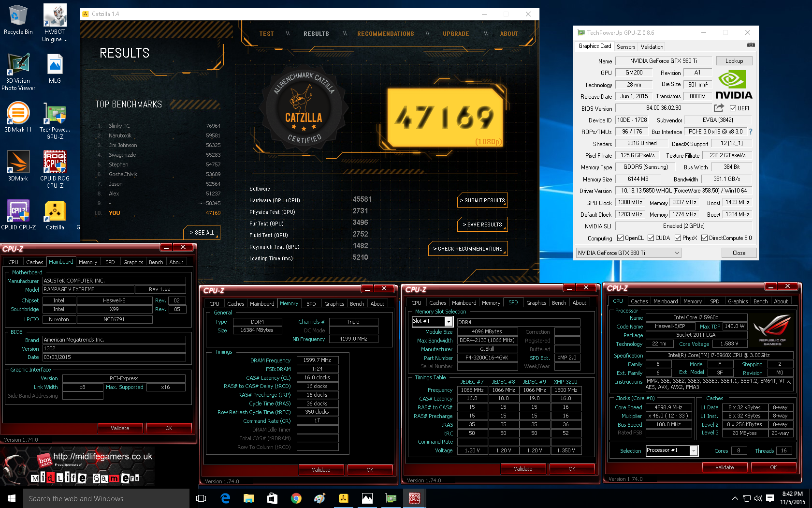Click the NVIDIA logo in GPU-Z
This screenshot has height=508, width=812.
coord(734,85)
